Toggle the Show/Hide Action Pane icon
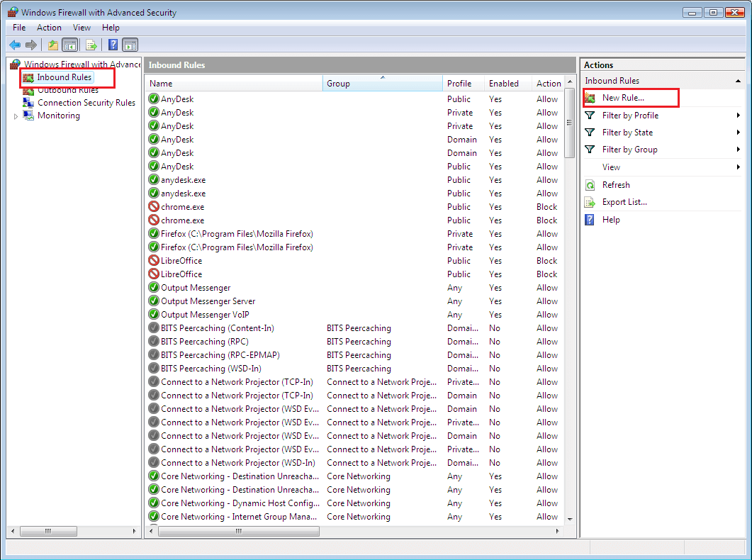This screenshot has height=560, width=752. point(130,45)
